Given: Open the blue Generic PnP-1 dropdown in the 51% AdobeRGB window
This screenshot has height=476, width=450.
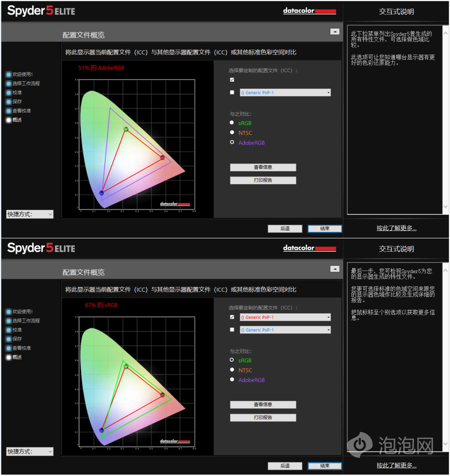Looking at the screenshot, I should 328,93.
